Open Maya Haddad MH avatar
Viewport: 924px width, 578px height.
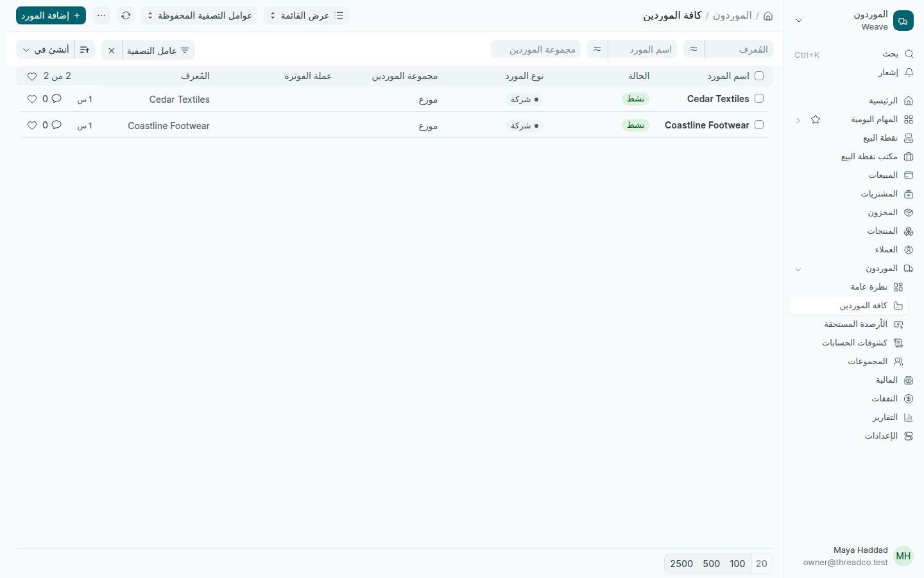[x=903, y=556]
